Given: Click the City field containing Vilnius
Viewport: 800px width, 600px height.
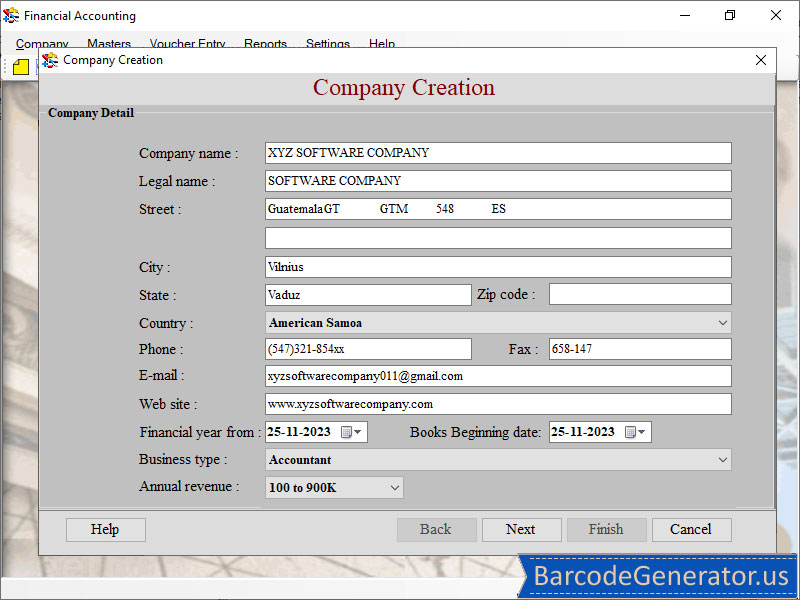Looking at the screenshot, I should [498, 267].
